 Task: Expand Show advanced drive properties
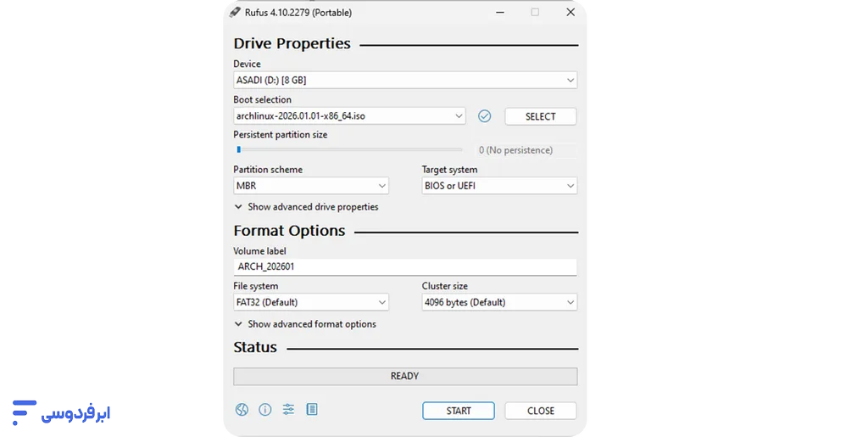[x=306, y=207]
